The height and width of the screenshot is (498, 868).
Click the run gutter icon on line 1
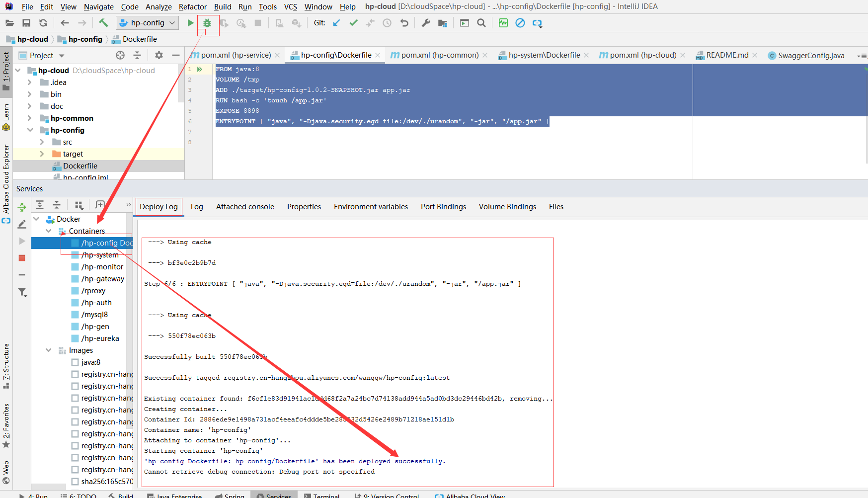click(x=200, y=69)
